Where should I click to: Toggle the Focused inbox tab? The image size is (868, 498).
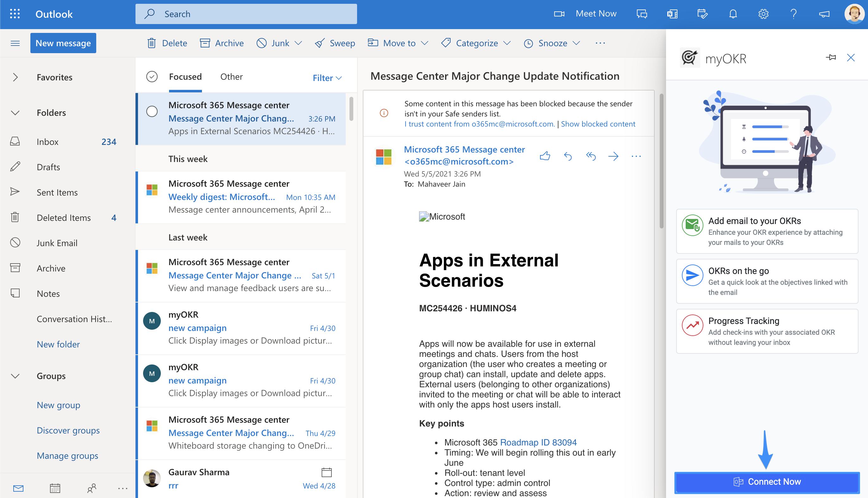click(186, 76)
